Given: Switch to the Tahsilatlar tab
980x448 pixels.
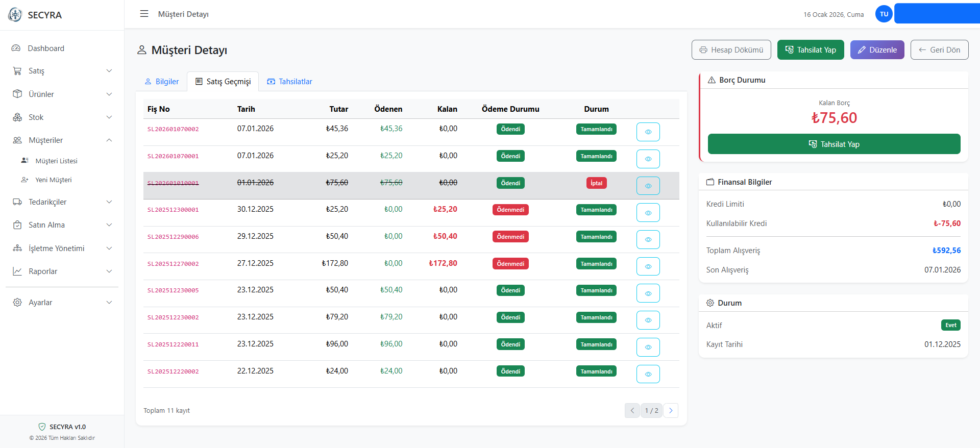Looking at the screenshot, I should [289, 82].
